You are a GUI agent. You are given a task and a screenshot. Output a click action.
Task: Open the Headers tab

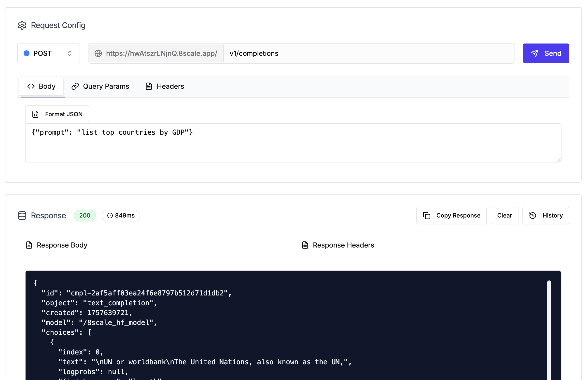165,86
